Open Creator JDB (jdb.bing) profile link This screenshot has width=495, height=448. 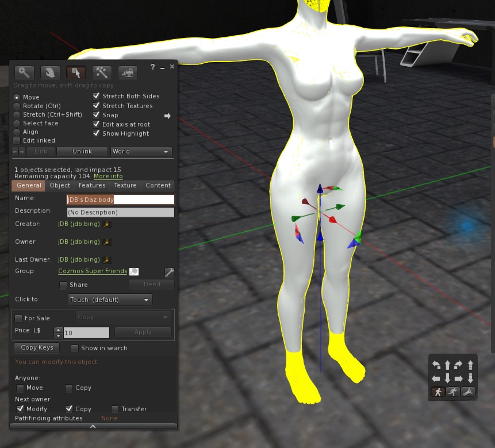[79, 224]
